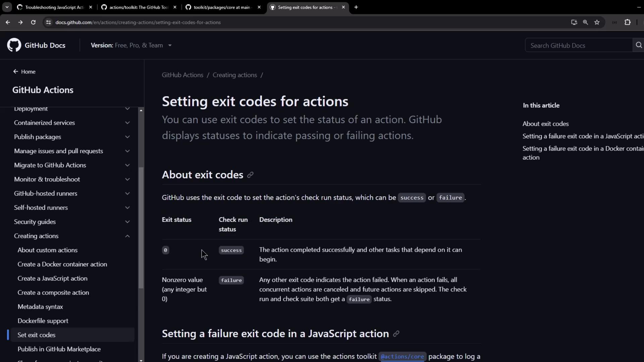The image size is (644, 362).
Task: Click the GitHub Docs octocat logo
Action: pos(14,45)
